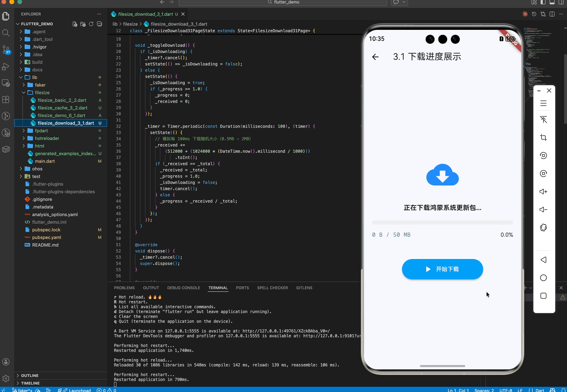
Task: Collapse all folders in explorer
Action: 99,24
